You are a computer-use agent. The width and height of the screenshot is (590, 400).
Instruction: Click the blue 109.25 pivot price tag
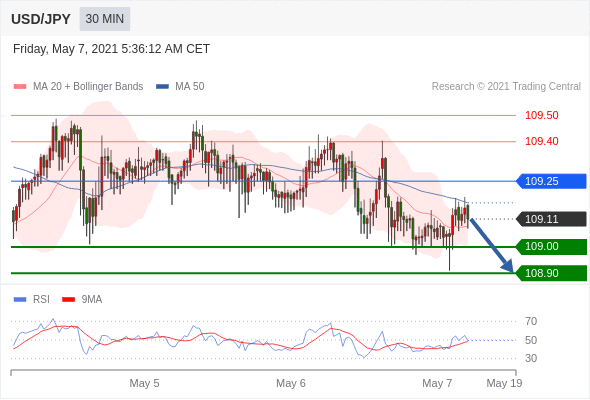551,181
